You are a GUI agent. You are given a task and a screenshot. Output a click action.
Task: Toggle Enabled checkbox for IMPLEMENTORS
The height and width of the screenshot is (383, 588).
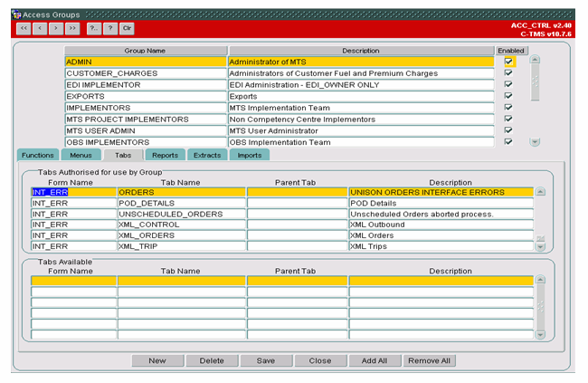coord(508,108)
